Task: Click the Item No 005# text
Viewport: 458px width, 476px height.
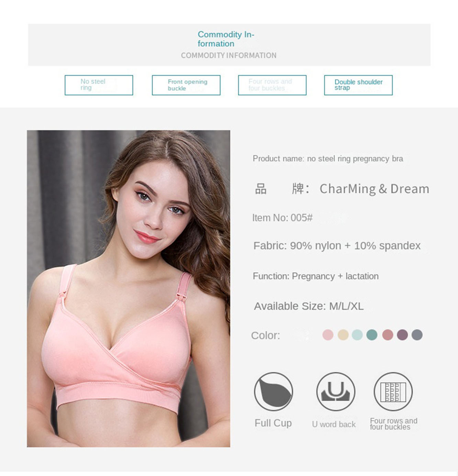Action: coord(282,218)
